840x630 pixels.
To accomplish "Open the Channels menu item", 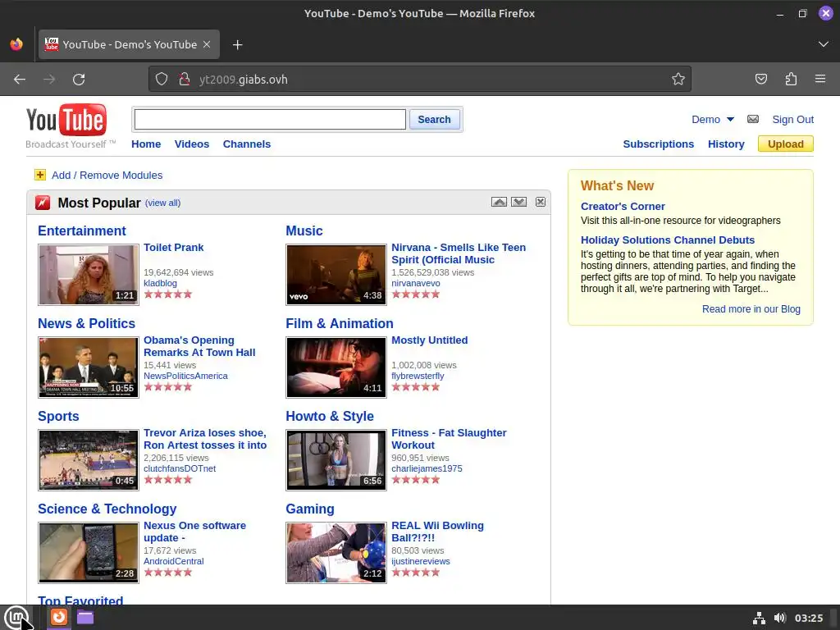I will 247,144.
